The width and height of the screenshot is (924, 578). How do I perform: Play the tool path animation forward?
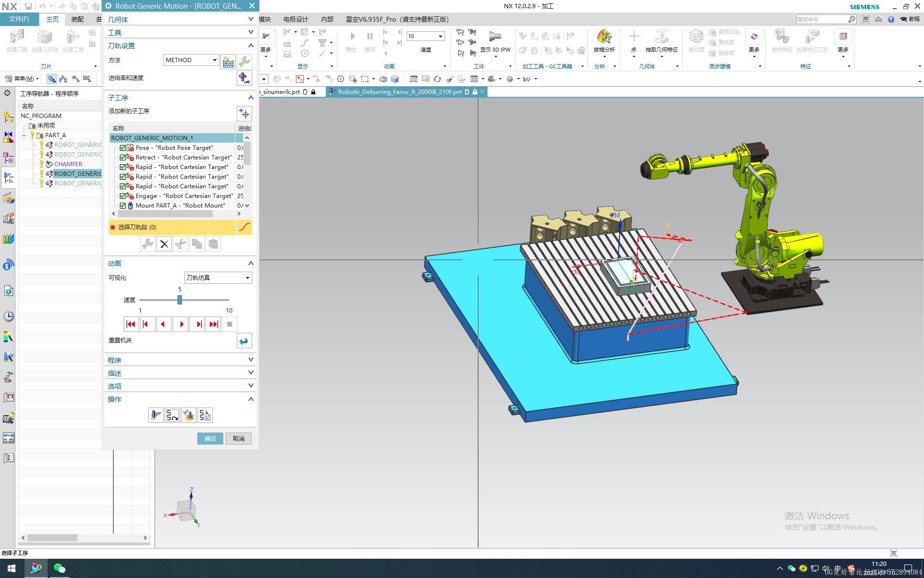pos(181,324)
